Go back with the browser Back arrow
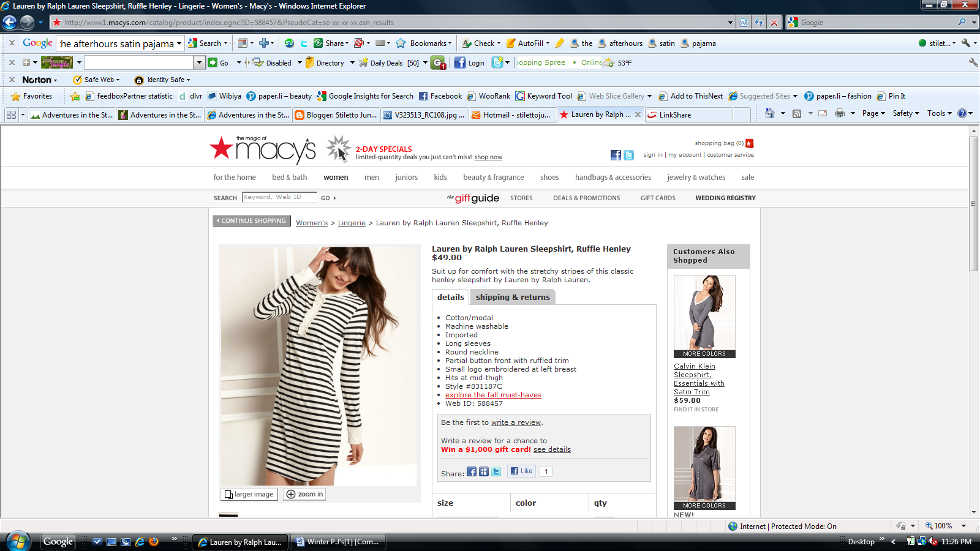Screen dimensions: 980x551 (9, 23)
